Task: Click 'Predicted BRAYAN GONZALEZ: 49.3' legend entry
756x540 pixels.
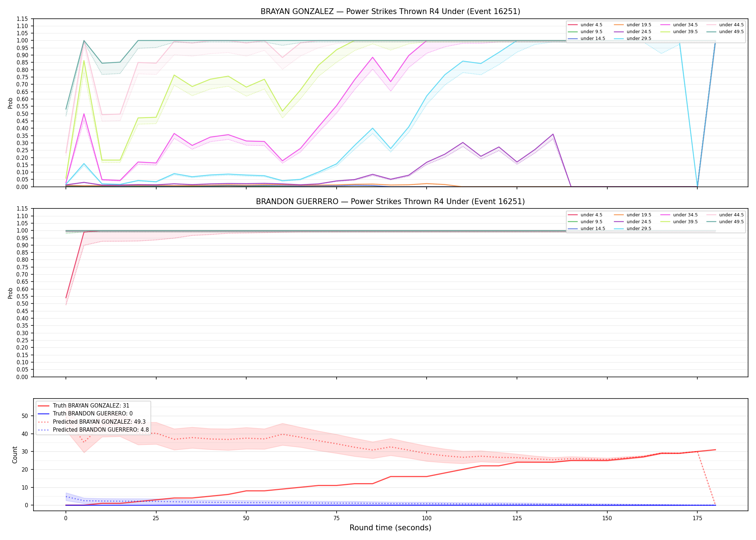Action: (92, 422)
